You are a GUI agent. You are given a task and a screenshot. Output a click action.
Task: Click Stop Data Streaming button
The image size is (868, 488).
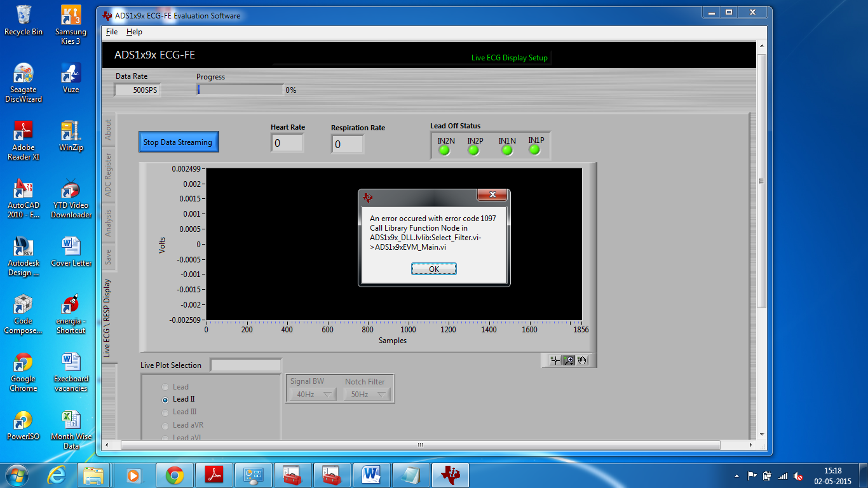(179, 142)
